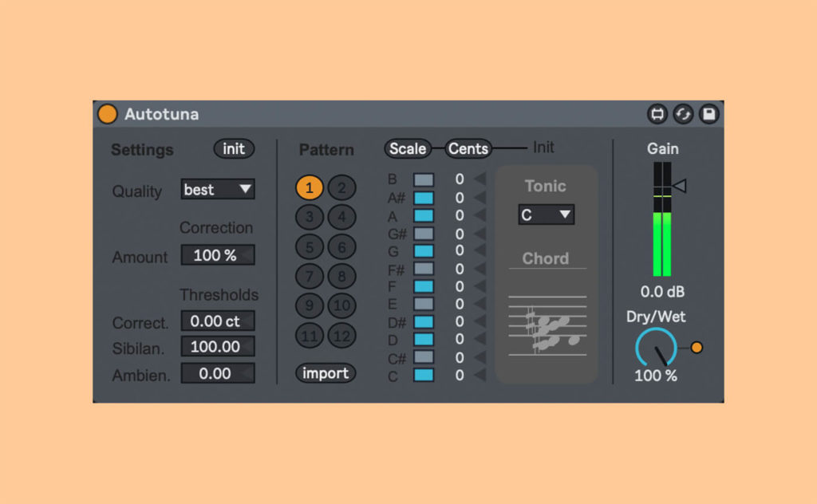Click the Correction Amount 100 % field
This screenshot has height=504, width=817.
pos(218,255)
